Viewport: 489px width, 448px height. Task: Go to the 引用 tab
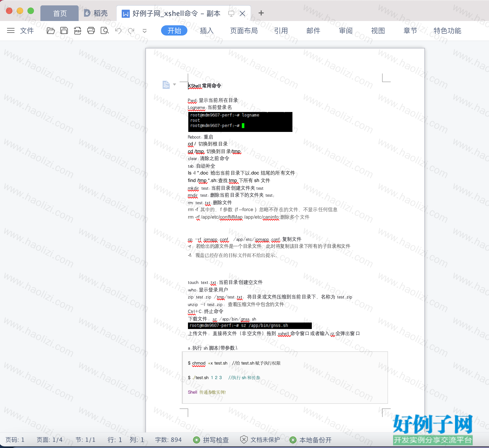point(281,31)
